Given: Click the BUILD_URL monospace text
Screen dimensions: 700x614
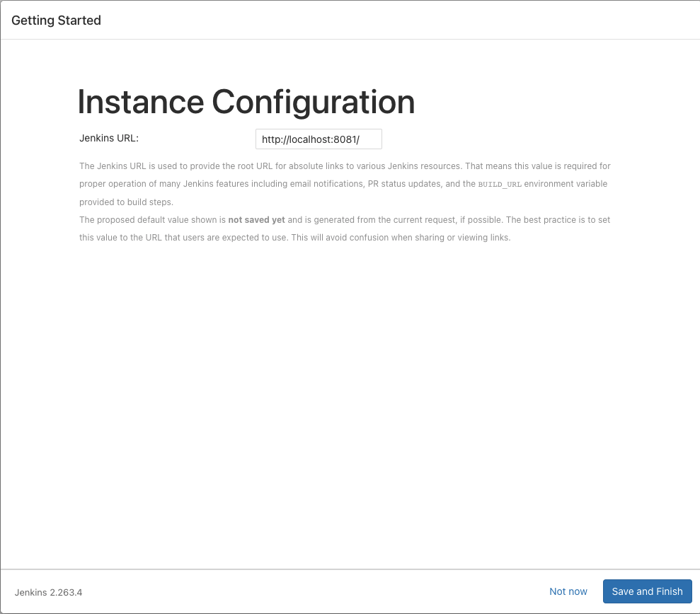Looking at the screenshot, I should (500, 185).
